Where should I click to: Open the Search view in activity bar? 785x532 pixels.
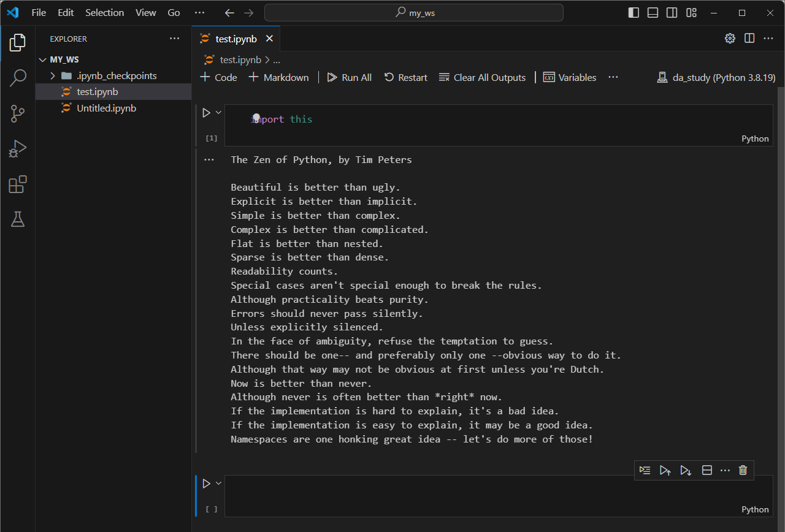point(18,78)
